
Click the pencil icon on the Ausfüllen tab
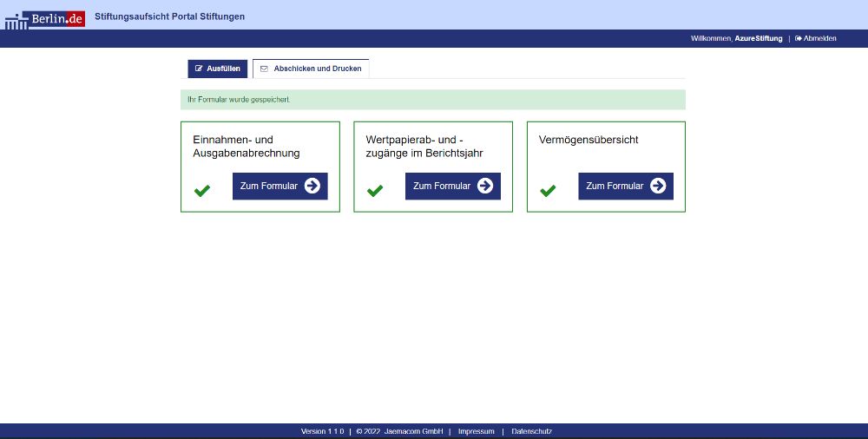(199, 69)
